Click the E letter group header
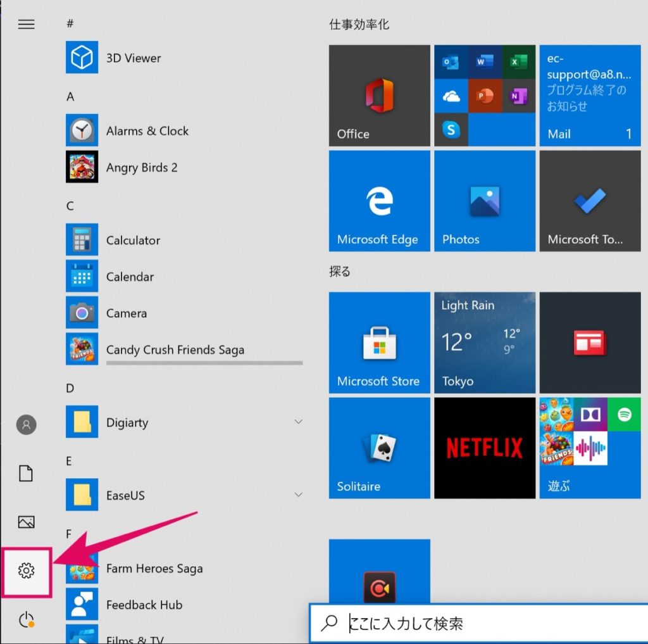Viewport: 648px width, 644px height. click(x=69, y=461)
